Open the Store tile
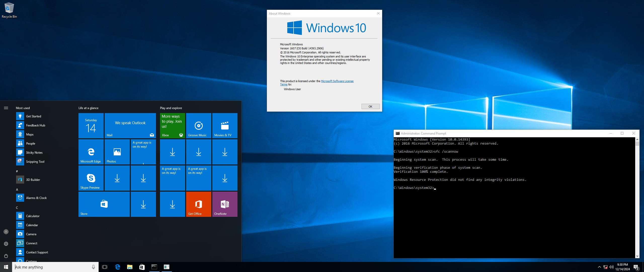The width and height of the screenshot is (644, 272). (104, 204)
